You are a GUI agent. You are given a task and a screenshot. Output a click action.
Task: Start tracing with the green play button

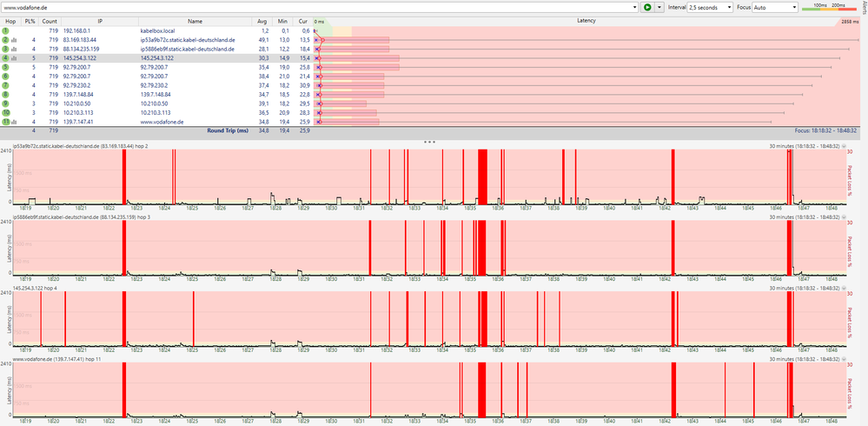click(647, 7)
